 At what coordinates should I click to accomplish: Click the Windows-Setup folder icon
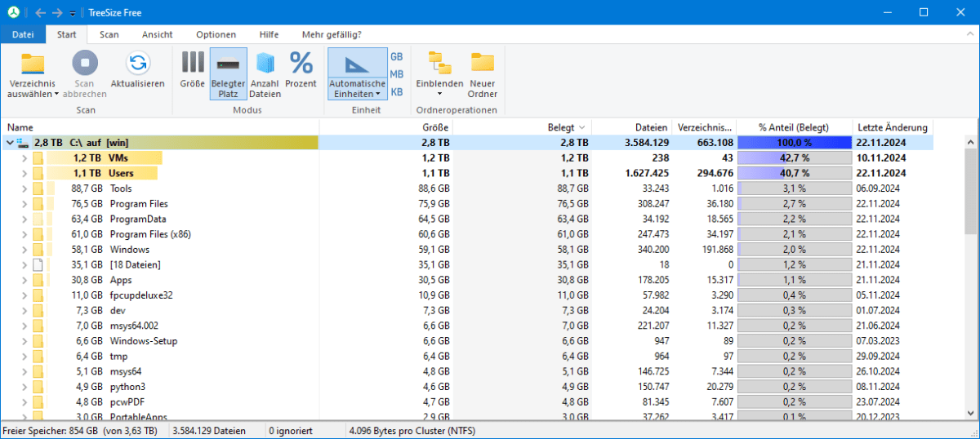[x=38, y=341]
